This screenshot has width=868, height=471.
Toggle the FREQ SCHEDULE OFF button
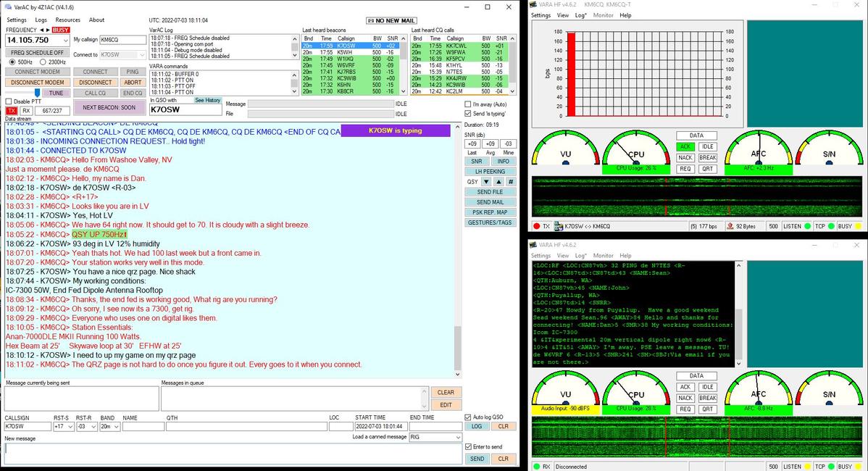click(38, 53)
